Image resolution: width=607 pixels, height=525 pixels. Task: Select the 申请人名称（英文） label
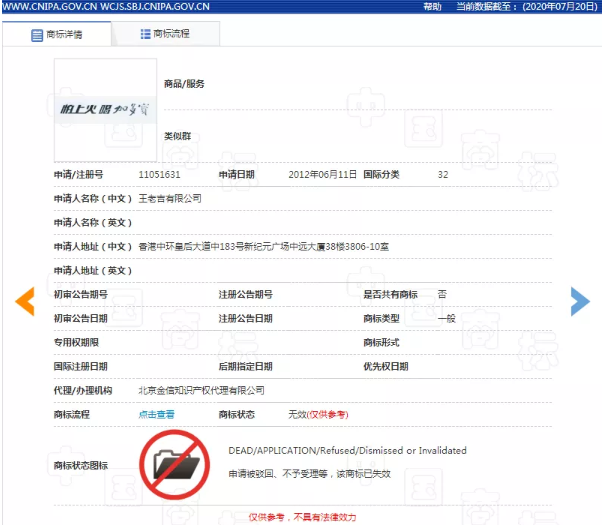(x=93, y=223)
